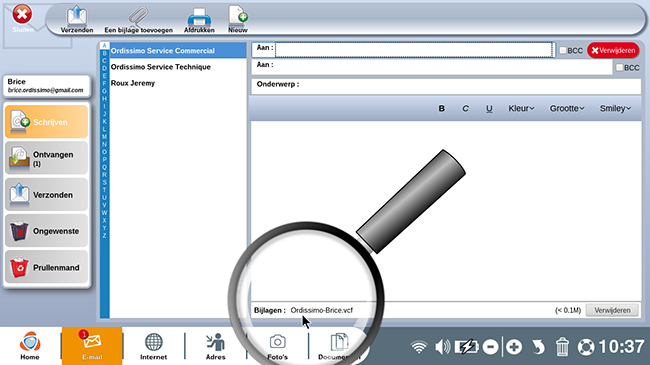Select contact Ordissimo Service Commercial
The height and width of the screenshot is (365, 650).
(178, 51)
